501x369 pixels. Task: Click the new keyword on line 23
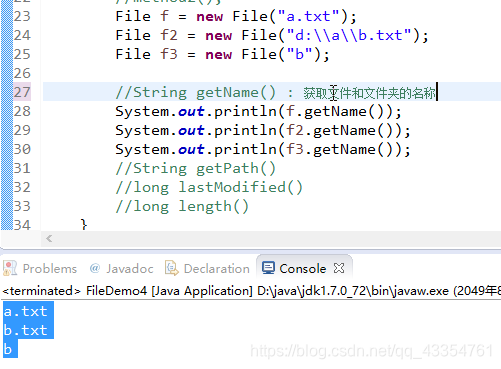pyautogui.click(x=209, y=16)
